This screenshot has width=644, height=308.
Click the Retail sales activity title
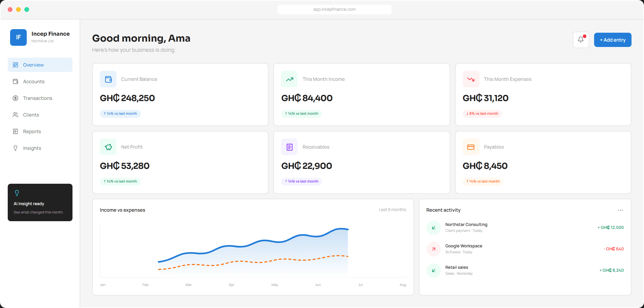[457, 267]
